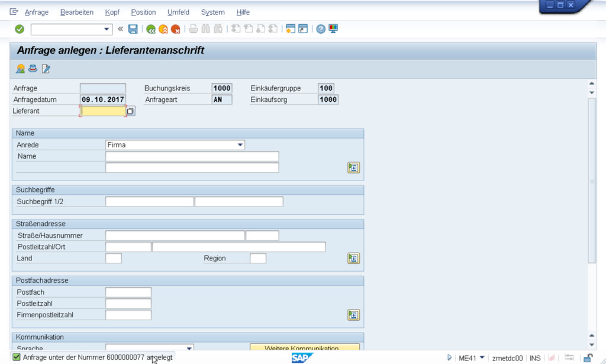Click the lock icon in status bar
Screen dimensions: 606x364
[588, 358]
